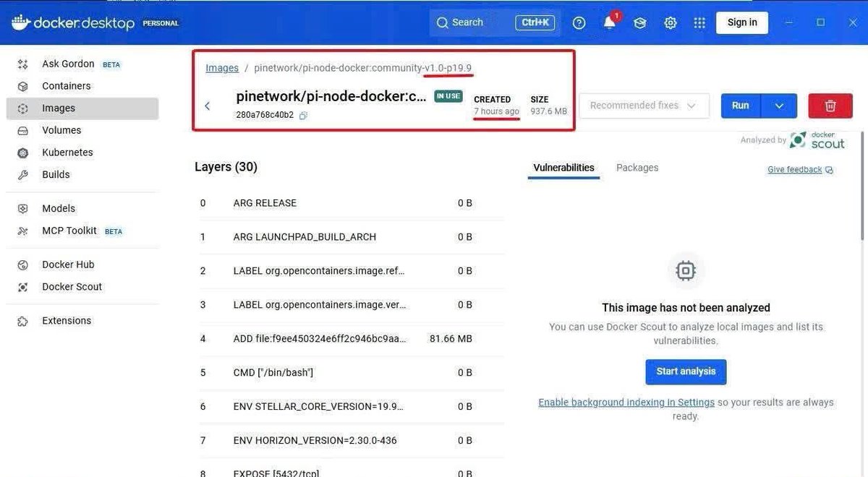Screen dimensions: 868x477
Task: Click the Start analysis button
Action: [686, 371]
